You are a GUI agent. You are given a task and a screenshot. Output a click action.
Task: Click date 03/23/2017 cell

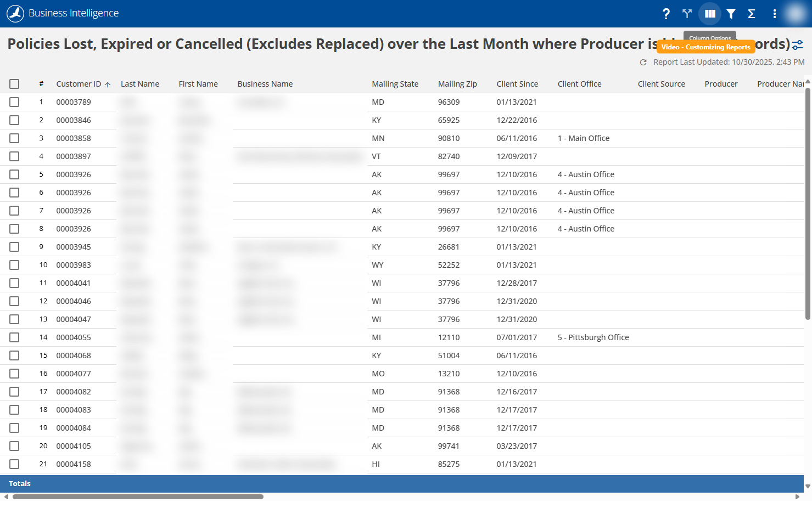pyautogui.click(x=517, y=446)
